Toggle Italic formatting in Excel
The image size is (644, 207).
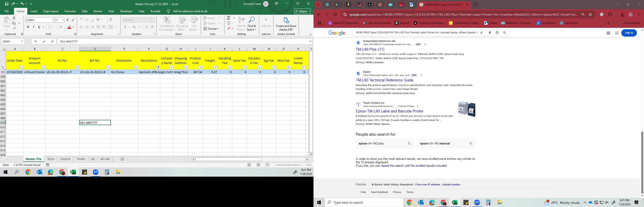[x=34, y=27]
